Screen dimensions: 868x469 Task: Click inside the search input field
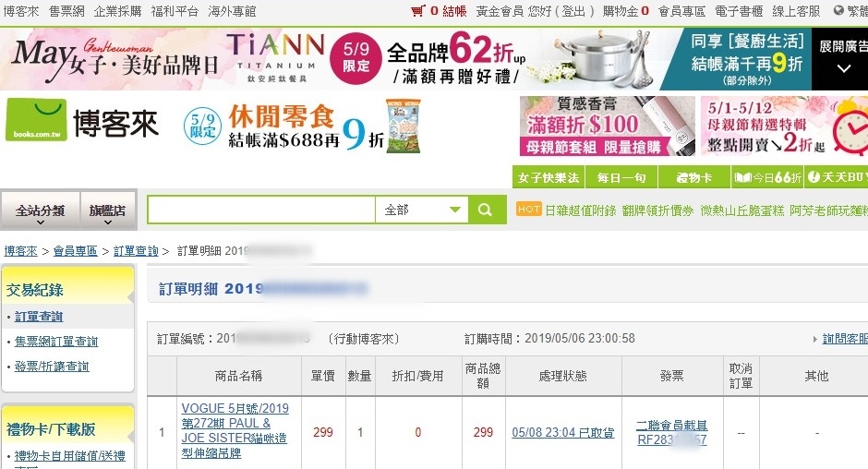tap(261, 210)
